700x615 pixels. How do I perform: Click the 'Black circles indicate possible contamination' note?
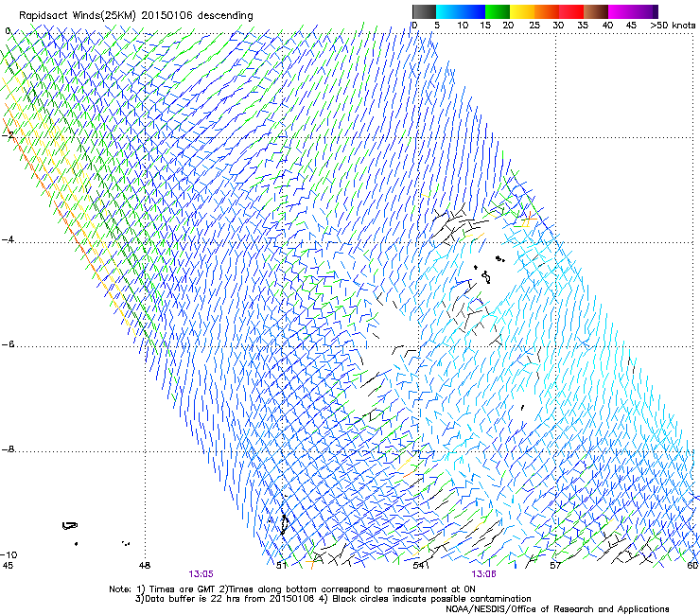click(431, 599)
